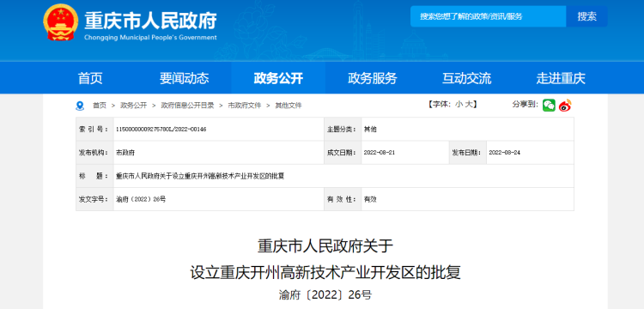The image size is (644, 309).
Task: Focus the policy search input field
Action: [489, 16]
